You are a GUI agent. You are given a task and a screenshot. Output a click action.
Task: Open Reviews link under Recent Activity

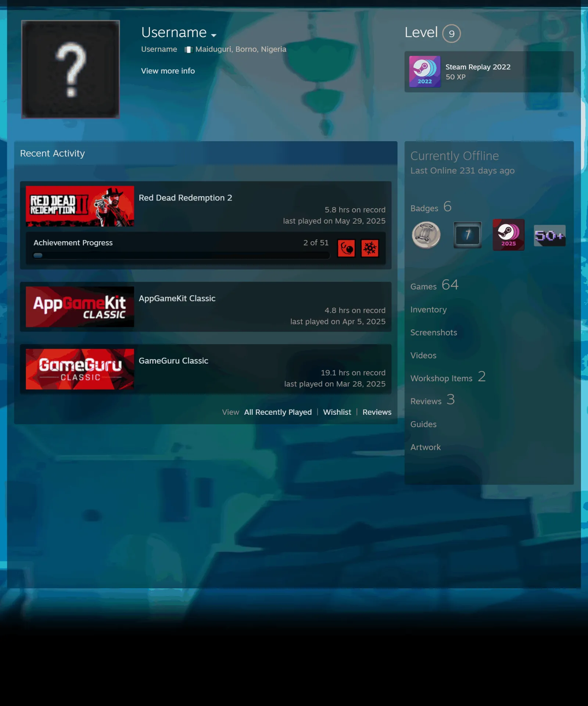[377, 412]
